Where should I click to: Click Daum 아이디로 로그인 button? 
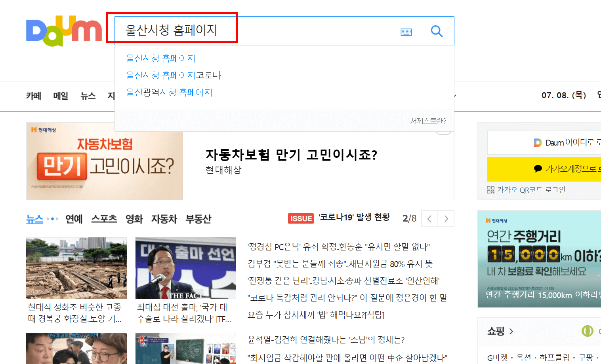coord(544,142)
